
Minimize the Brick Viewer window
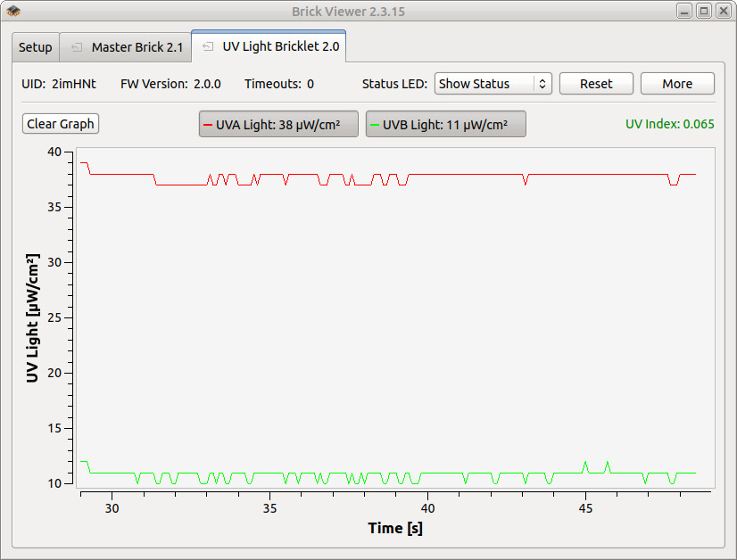click(683, 12)
